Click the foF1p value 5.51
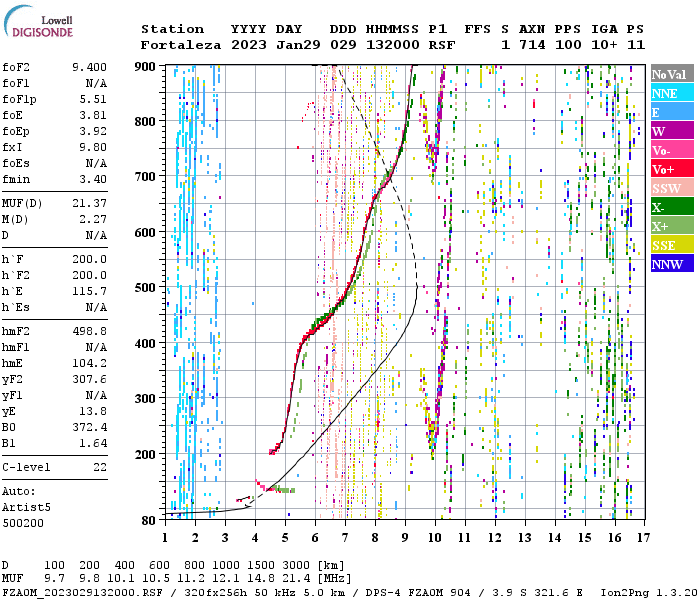This screenshot has width=700, height=600. pos(93,99)
